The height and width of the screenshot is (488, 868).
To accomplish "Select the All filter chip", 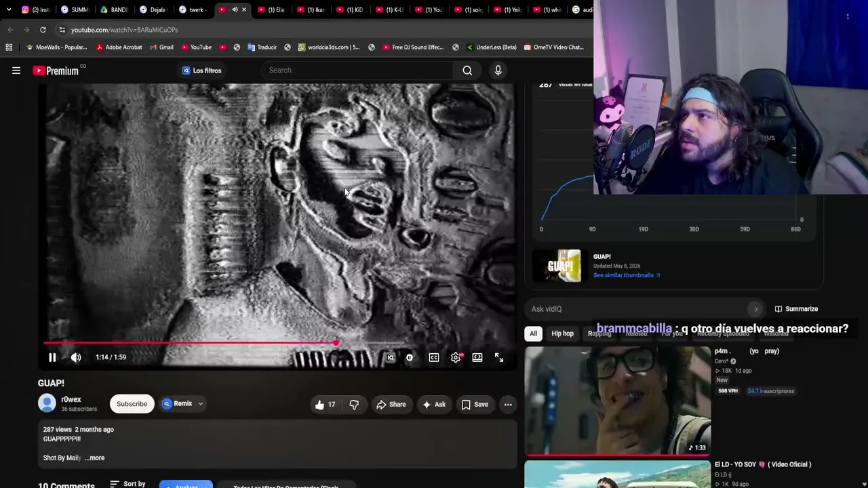I will pyautogui.click(x=533, y=333).
